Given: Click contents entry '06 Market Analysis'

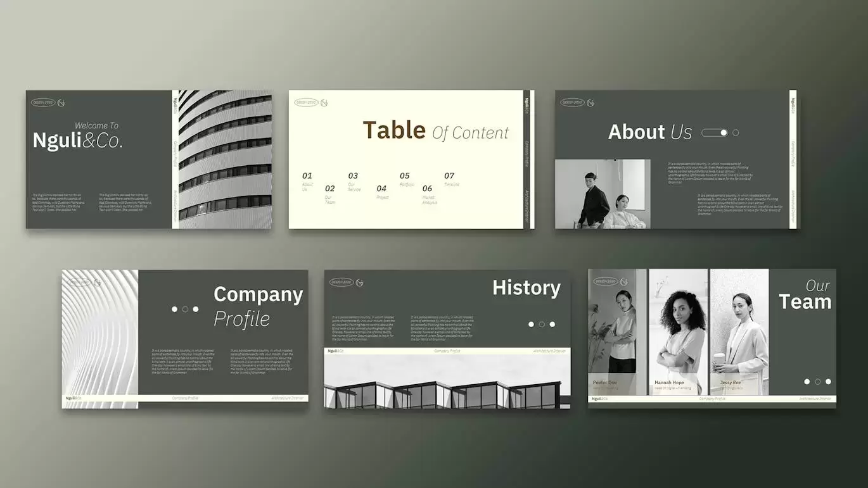Looking at the screenshot, I should [x=429, y=194].
